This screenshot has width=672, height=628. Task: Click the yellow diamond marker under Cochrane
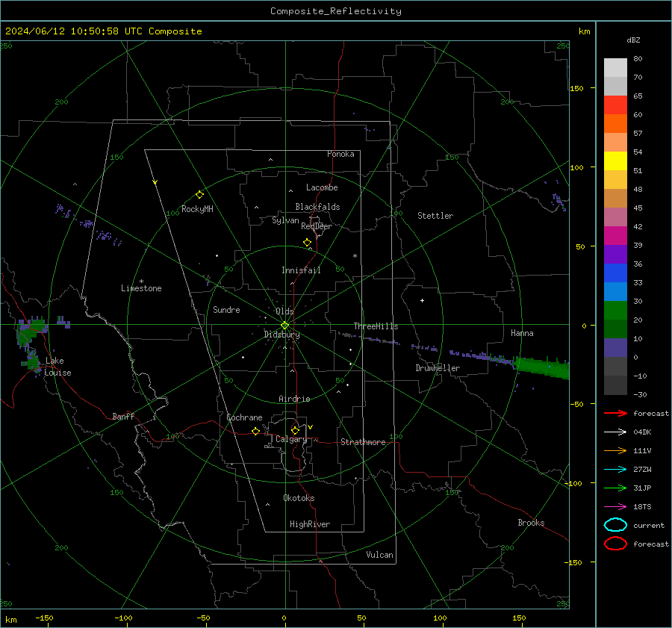coord(255,431)
